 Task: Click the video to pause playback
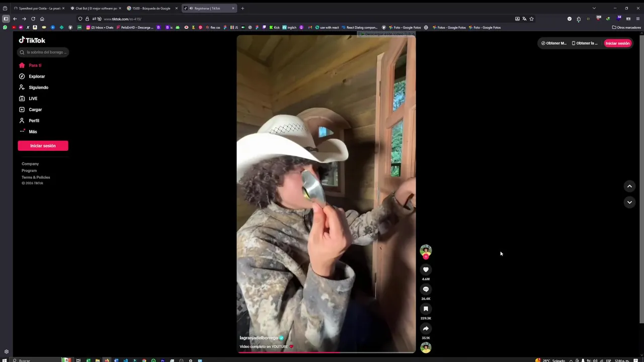[x=326, y=194]
